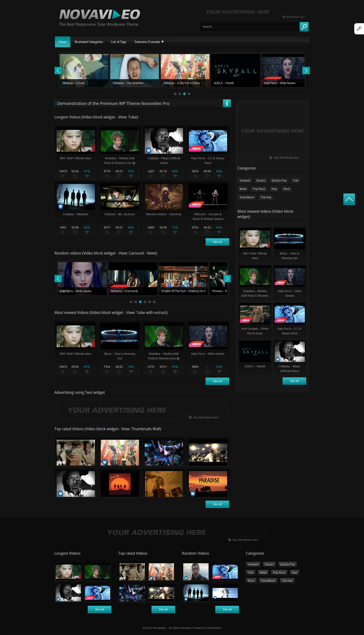Image resolution: width=364 pixels, height=635 pixels.
Task: Click the info icon beside the demonstration title
Action: [x=227, y=103]
